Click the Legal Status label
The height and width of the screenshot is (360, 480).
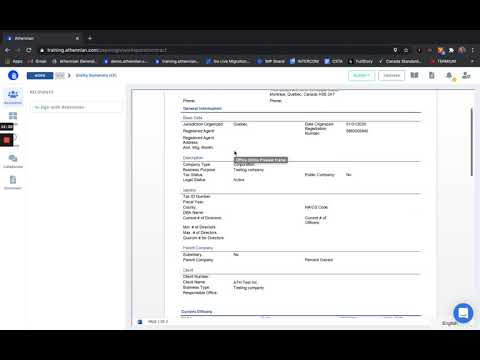click(194, 180)
